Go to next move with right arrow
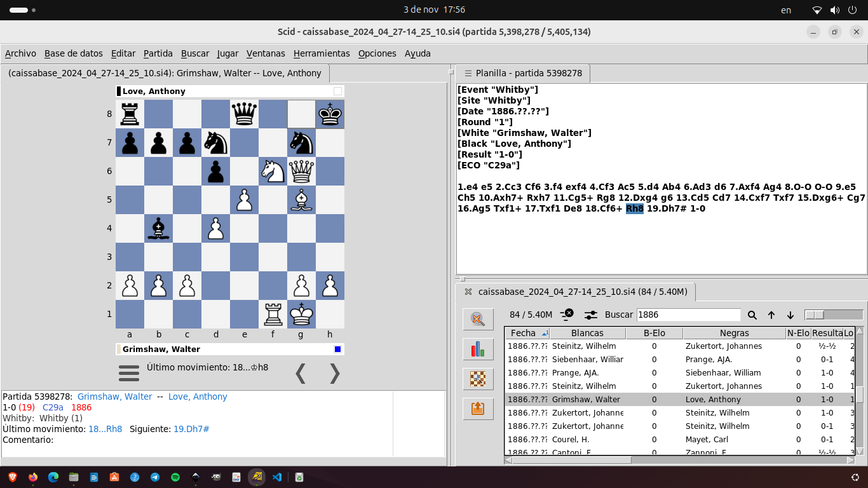The width and height of the screenshot is (868, 488). (x=335, y=374)
